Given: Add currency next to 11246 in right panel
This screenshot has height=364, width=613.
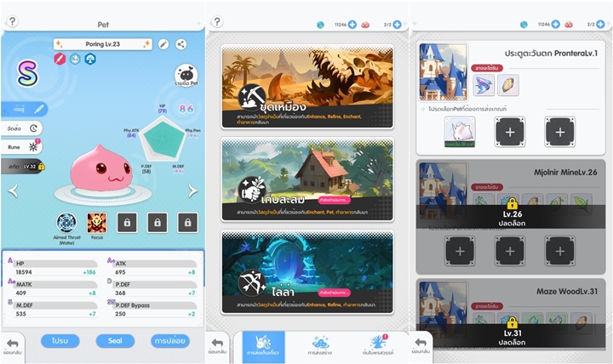Looking at the screenshot, I should 555,24.
